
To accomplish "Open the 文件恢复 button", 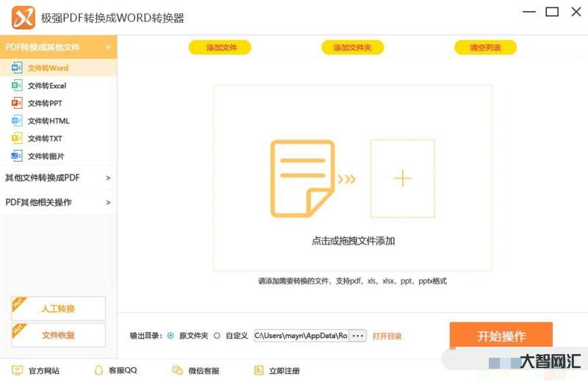I will 59,335.
